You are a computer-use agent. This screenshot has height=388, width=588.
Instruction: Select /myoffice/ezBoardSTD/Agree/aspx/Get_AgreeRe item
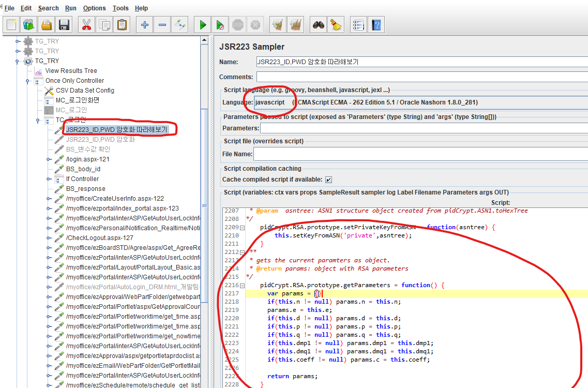[x=133, y=248]
